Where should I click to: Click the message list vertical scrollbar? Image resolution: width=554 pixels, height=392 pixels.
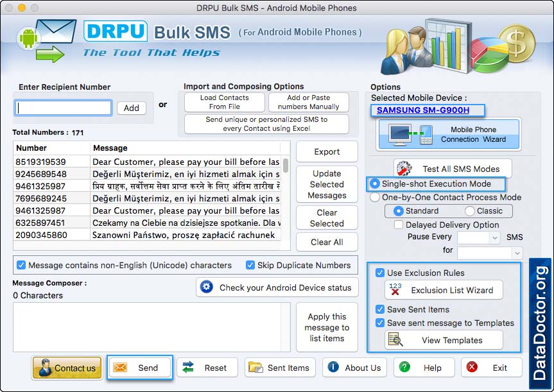tap(286, 166)
